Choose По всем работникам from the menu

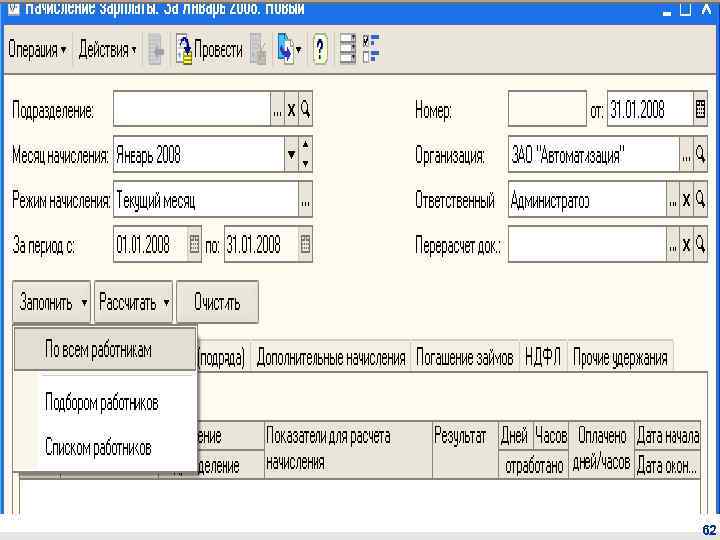point(105,350)
